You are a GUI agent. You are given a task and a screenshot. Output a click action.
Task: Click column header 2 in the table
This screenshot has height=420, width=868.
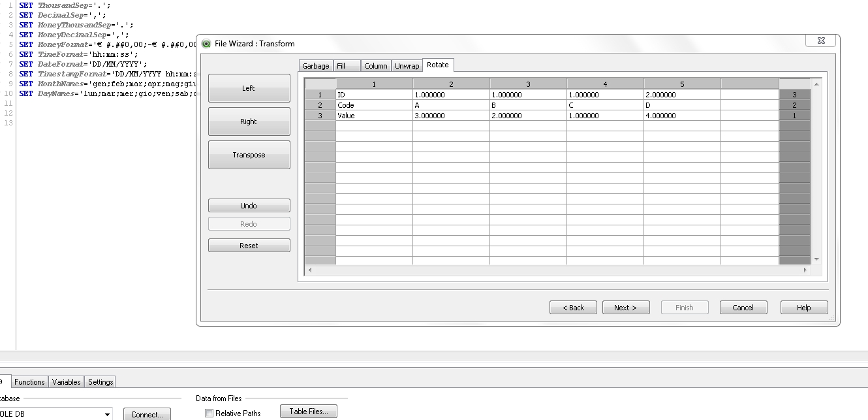point(451,84)
